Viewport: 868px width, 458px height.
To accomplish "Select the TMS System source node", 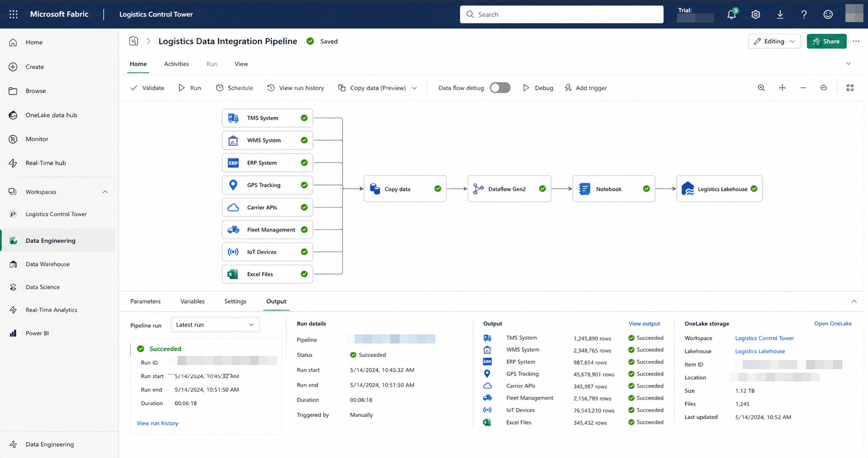I will pyautogui.click(x=267, y=118).
